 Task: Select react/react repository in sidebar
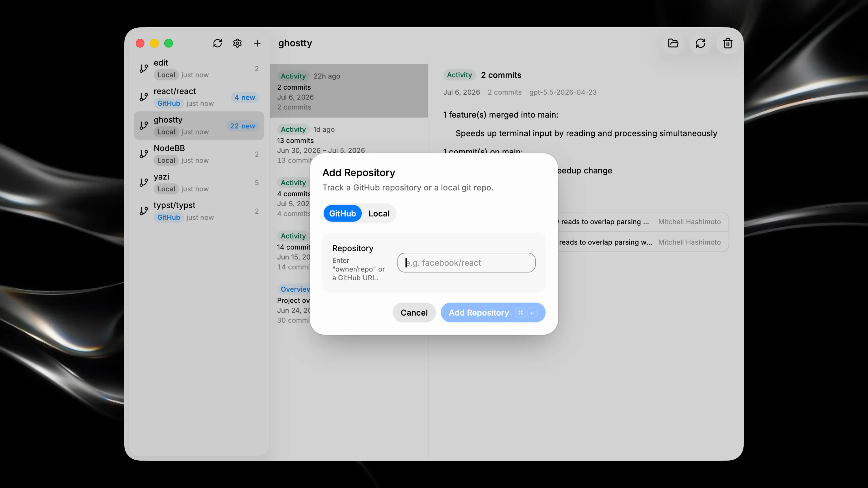[x=199, y=97]
